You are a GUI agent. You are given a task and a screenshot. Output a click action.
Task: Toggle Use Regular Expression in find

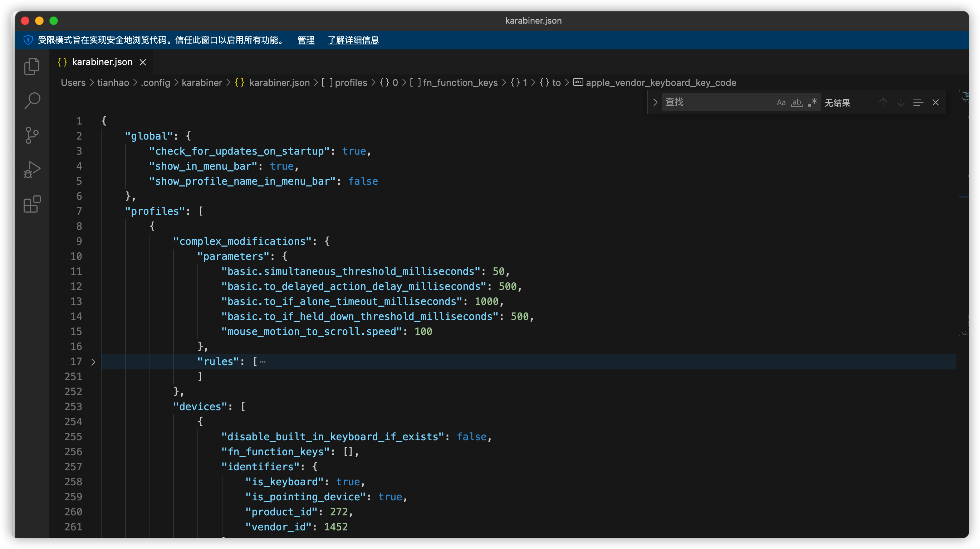812,102
